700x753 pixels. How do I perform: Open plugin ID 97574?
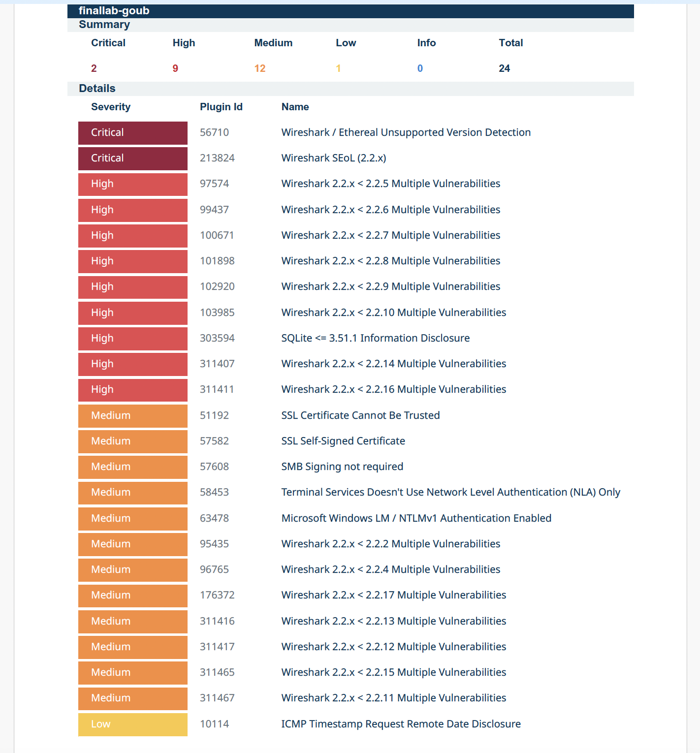(x=215, y=184)
